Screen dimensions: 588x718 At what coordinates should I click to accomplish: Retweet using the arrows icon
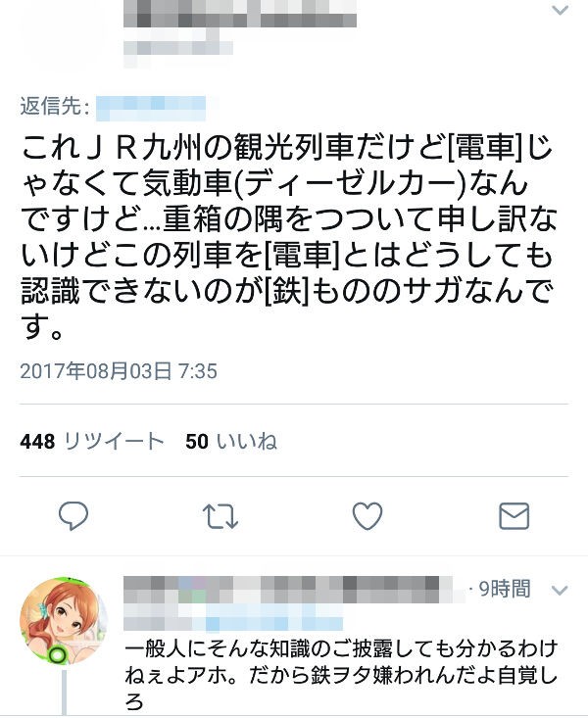pos(220,516)
